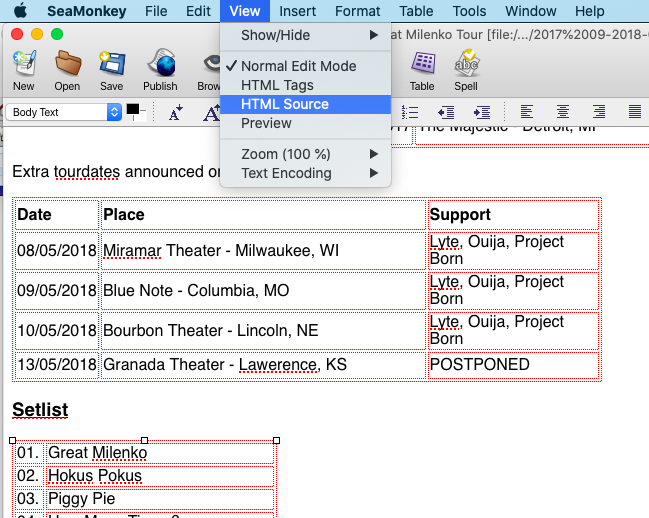649x518 pixels.
Task: Click the Open folder toolbar icon
Action: (x=67, y=64)
